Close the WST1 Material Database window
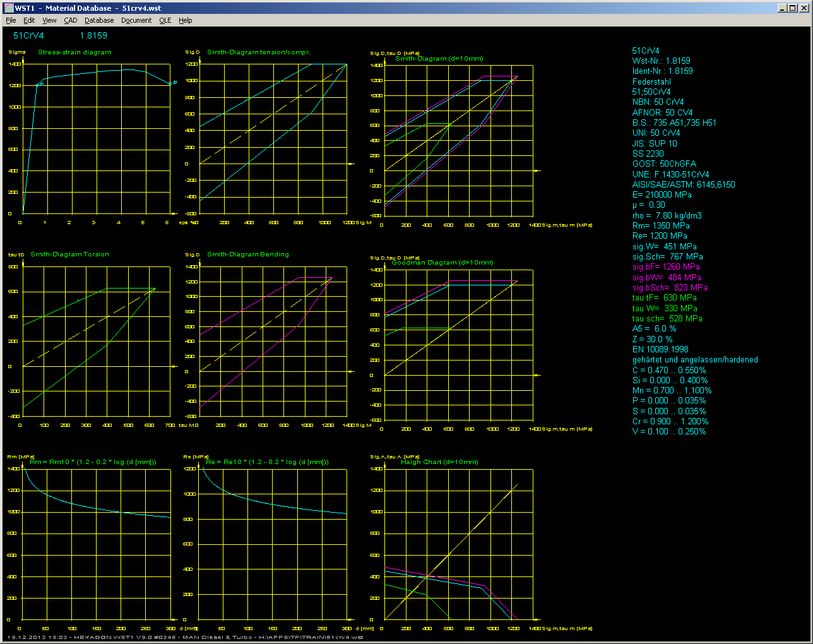 tap(803, 8)
